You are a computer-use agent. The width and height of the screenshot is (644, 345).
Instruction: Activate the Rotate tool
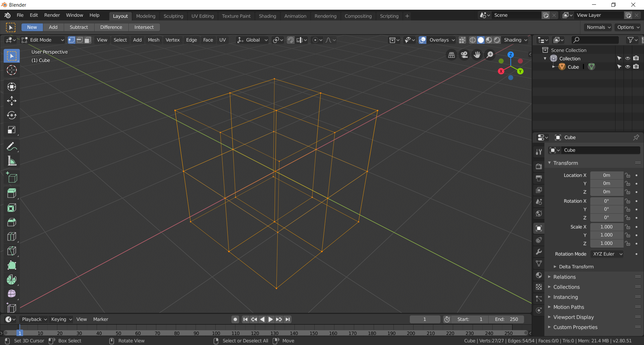pos(12,115)
